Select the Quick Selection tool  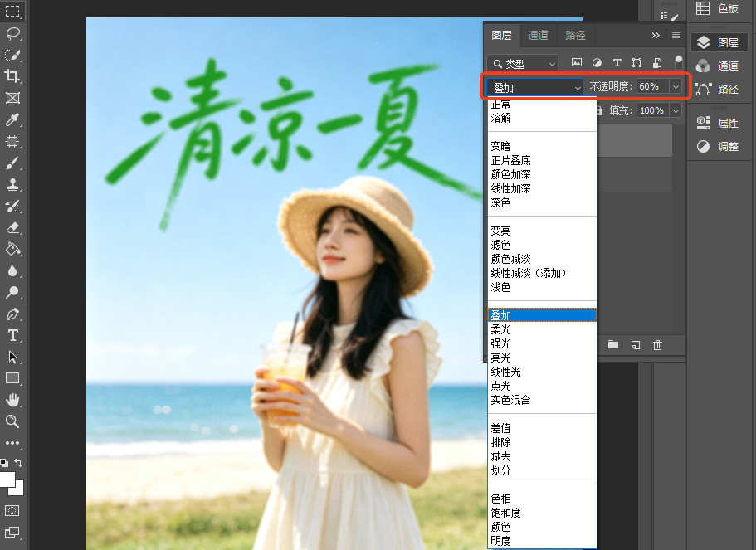pyautogui.click(x=12, y=55)
